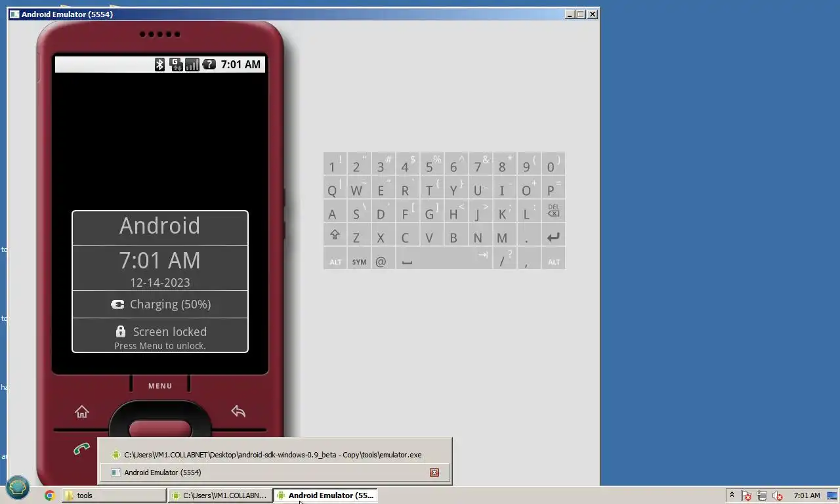Screen dimensions: 840x504
Task: Click the Shift arrow key
Action: 335,235
